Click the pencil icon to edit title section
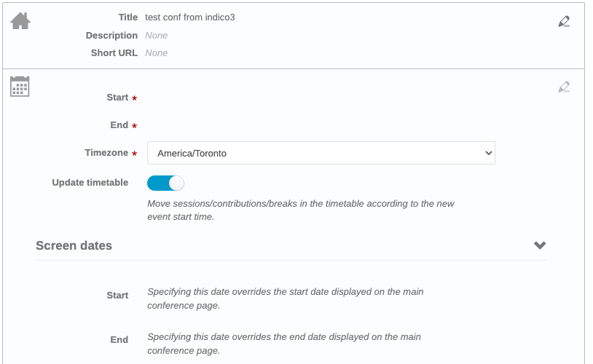This screenshot has height=364, width=593. click(563, 21)
